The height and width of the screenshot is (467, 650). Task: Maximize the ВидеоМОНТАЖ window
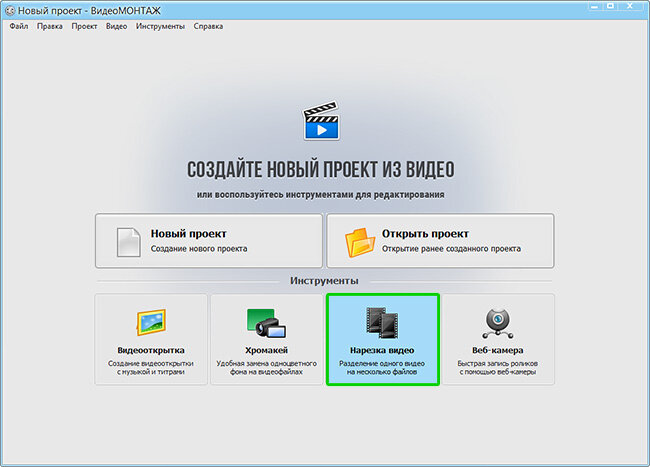[610, 6]
